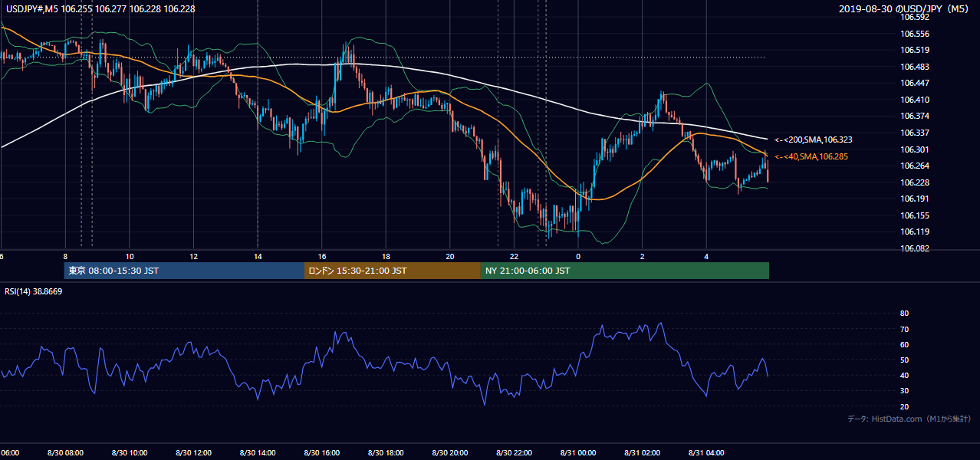Click hour label 16 under the price chart
The image size is (980, 460).
point(322,256)
